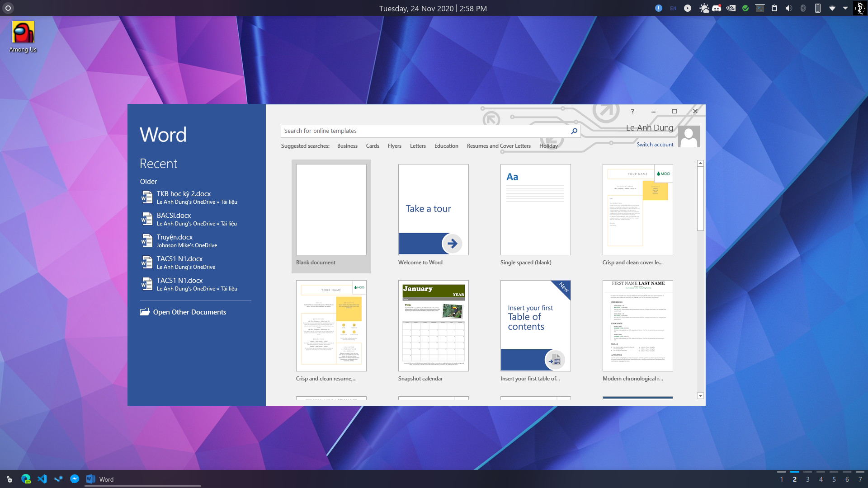The image size is (868, 488).
Task: Click Resumes and Cover Letters suggested search
Action: tap(499, 146)
